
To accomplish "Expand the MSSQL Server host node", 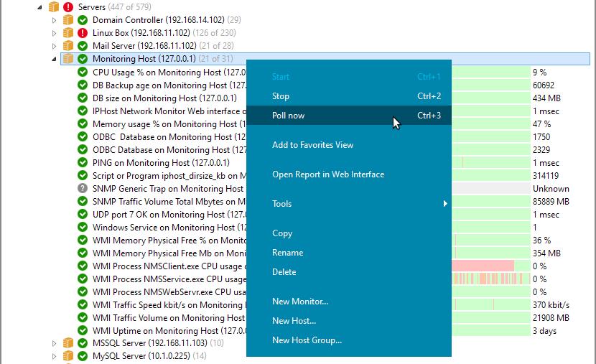I will (54, 343).
